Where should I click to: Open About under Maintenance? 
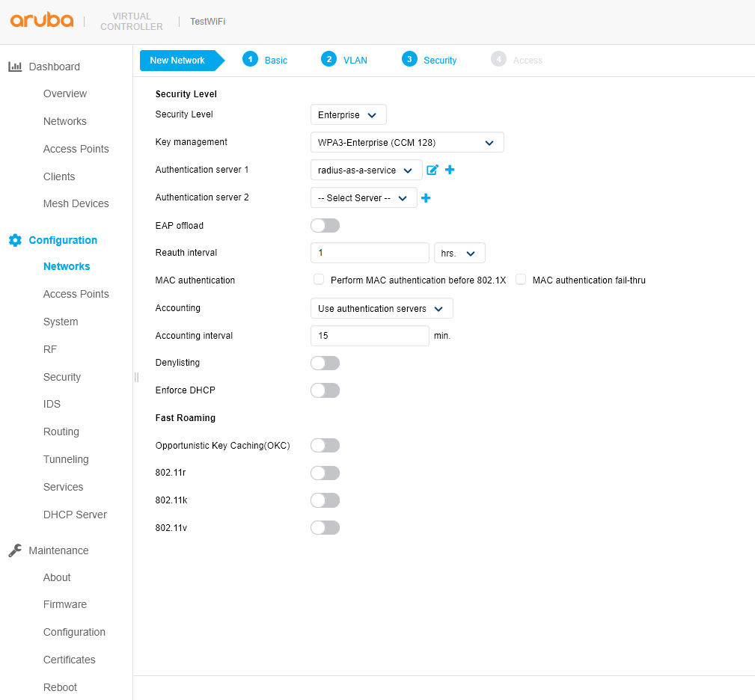click(57, 577)
